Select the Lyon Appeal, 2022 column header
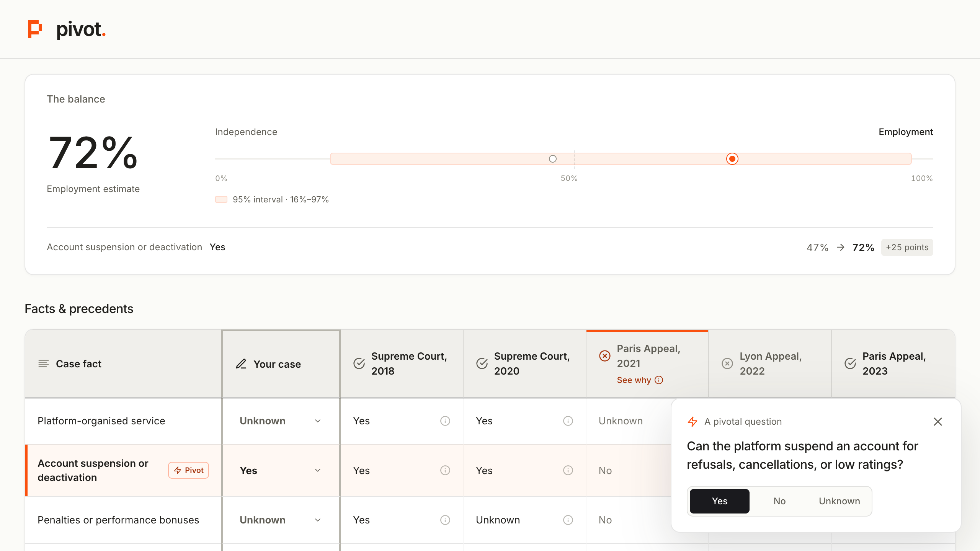The height and width of the screenshot is (551, 980). tap(770, 364)
